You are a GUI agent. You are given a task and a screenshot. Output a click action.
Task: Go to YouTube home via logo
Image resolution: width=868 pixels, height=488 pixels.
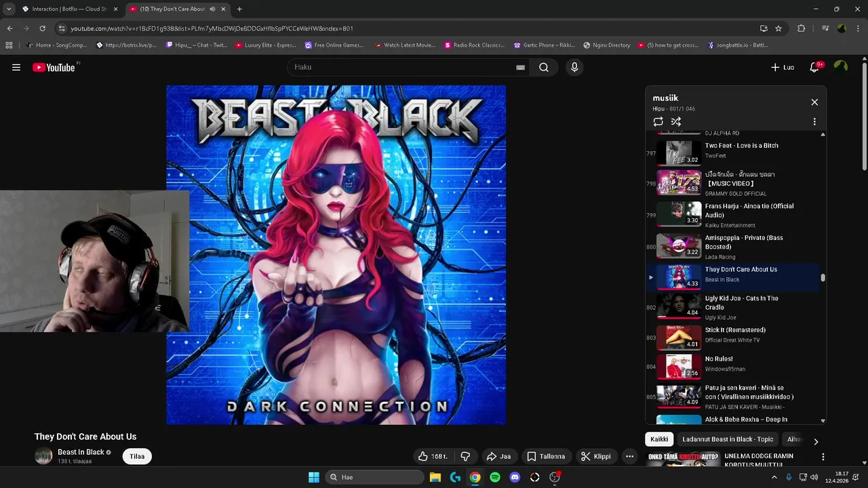pyautogui.click(x=54, y=67)
